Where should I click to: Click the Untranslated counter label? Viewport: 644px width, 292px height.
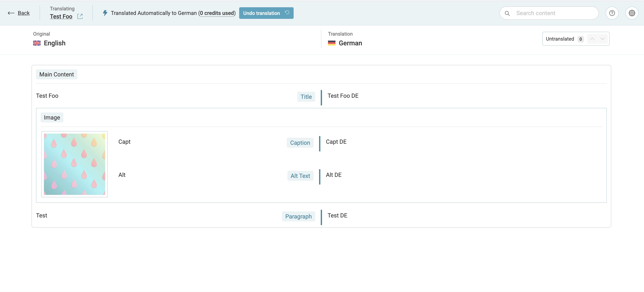pyautogui.click(x=560, y=39)
